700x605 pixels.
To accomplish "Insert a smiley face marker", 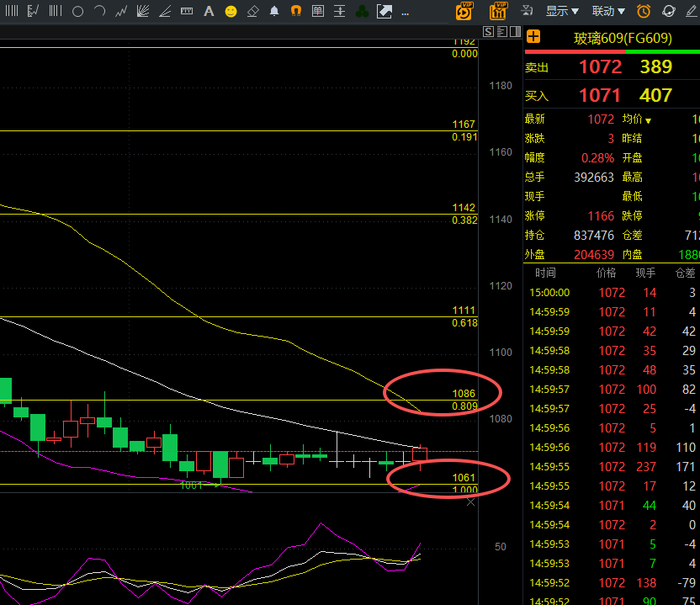I will pyautogui.click(x=231, y=12).
